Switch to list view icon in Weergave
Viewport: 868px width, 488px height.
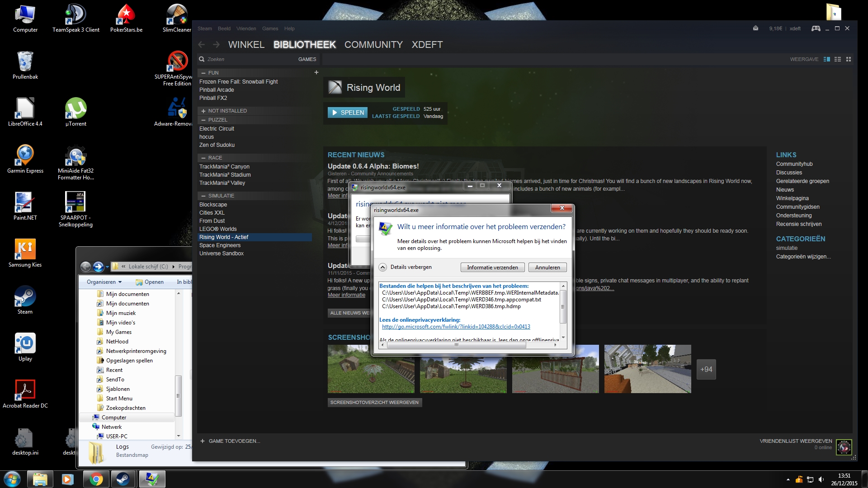tap(838, 59)
